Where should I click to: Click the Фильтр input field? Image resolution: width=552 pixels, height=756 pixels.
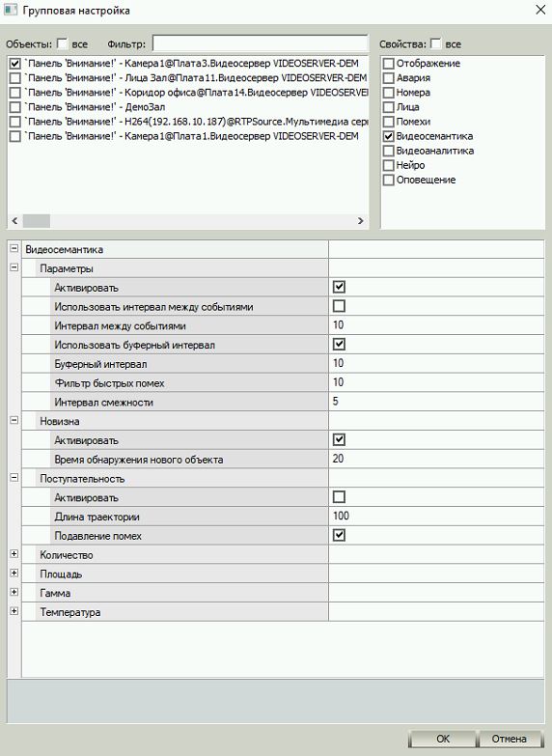point(261,43)
